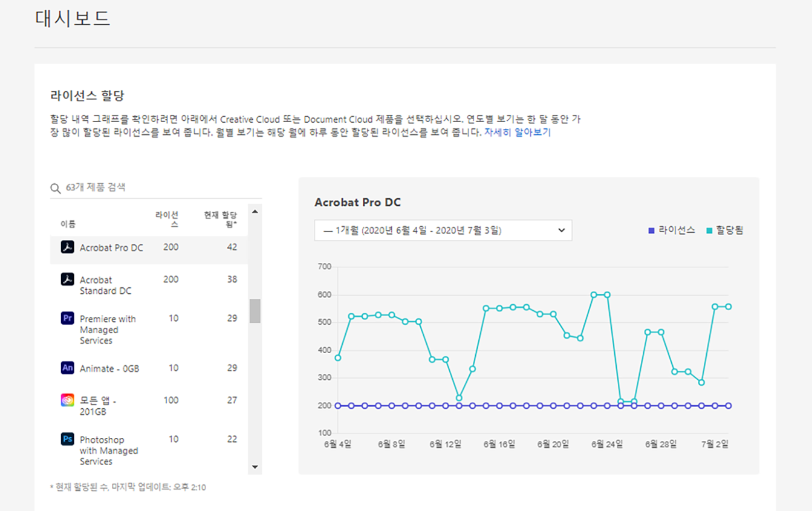
Task: Click the Acrobat Standard DC product icon
Action: 67,279
